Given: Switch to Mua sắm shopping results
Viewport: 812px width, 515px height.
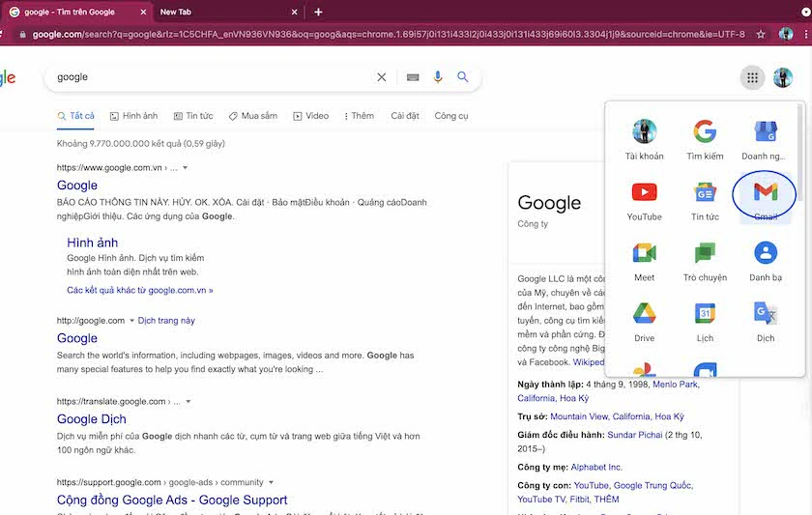Looking at the screenshot, I should 253,116.
